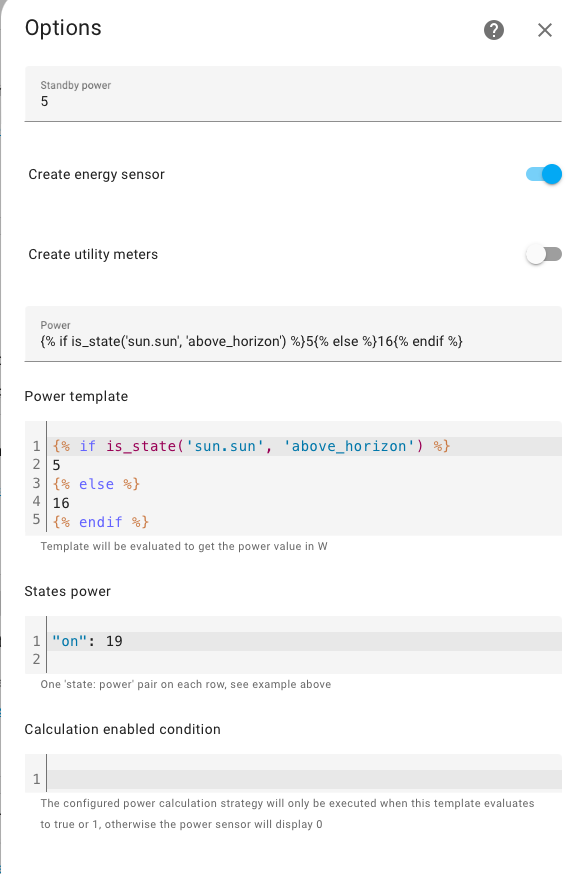Click the Standby power input field

292,101
